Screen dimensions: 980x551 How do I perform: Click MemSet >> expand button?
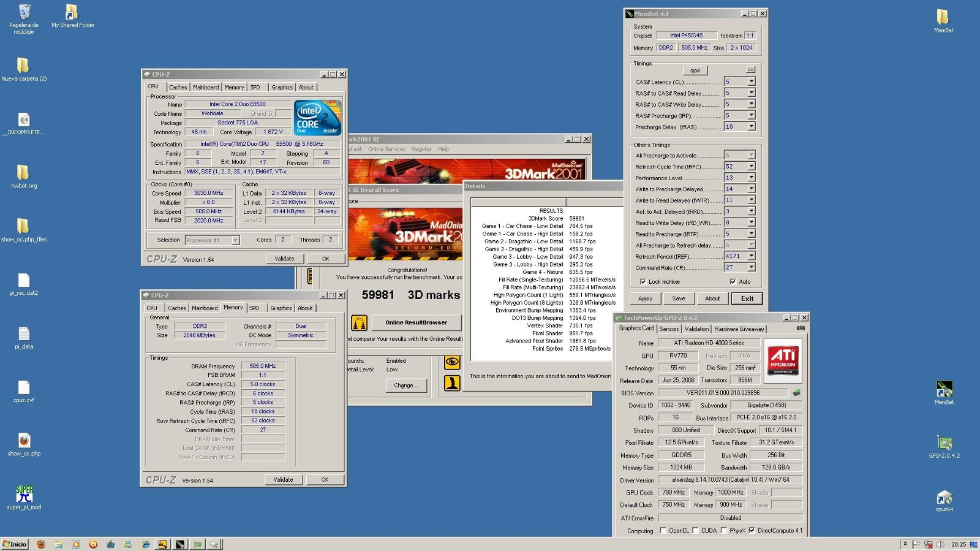[x=750, y=70]
